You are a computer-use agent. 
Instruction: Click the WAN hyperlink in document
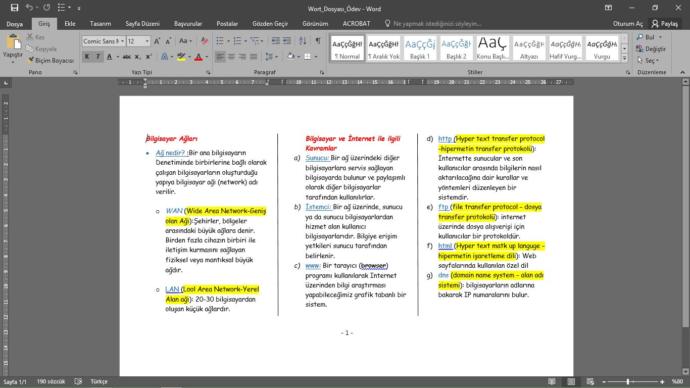click(x=174, y=211)
